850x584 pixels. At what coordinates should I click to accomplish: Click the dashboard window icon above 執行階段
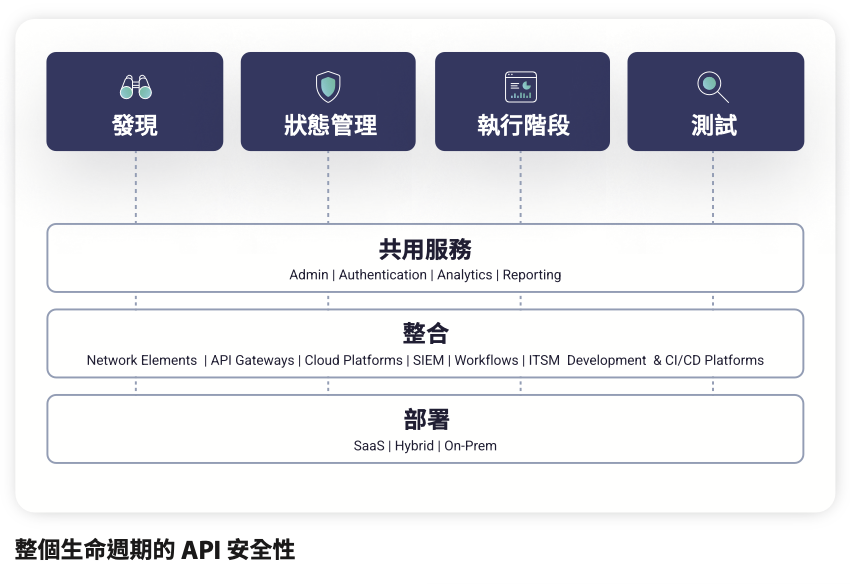(x=521, y=87)
